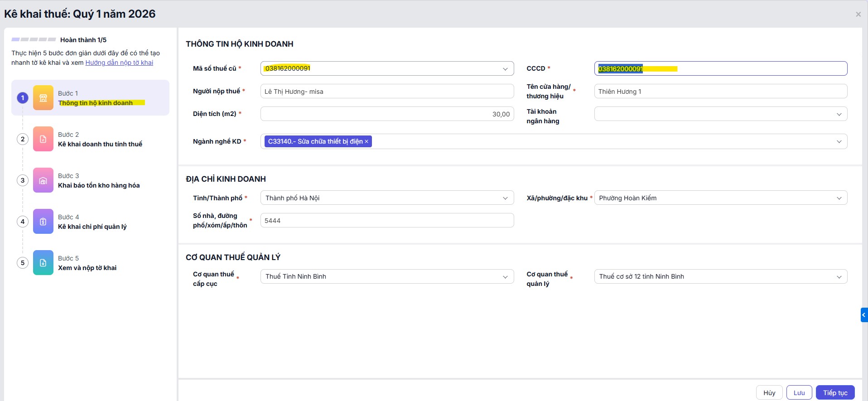Open the Cơ quan thuế quản lý dropdown
The height and width of the screenshot is (401, 868).
tap(839, 277)
